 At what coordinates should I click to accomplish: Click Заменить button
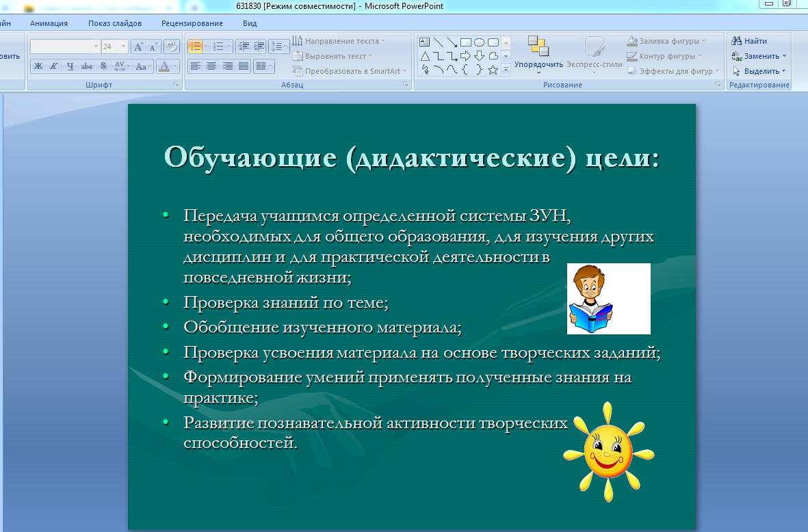(759, 56)
